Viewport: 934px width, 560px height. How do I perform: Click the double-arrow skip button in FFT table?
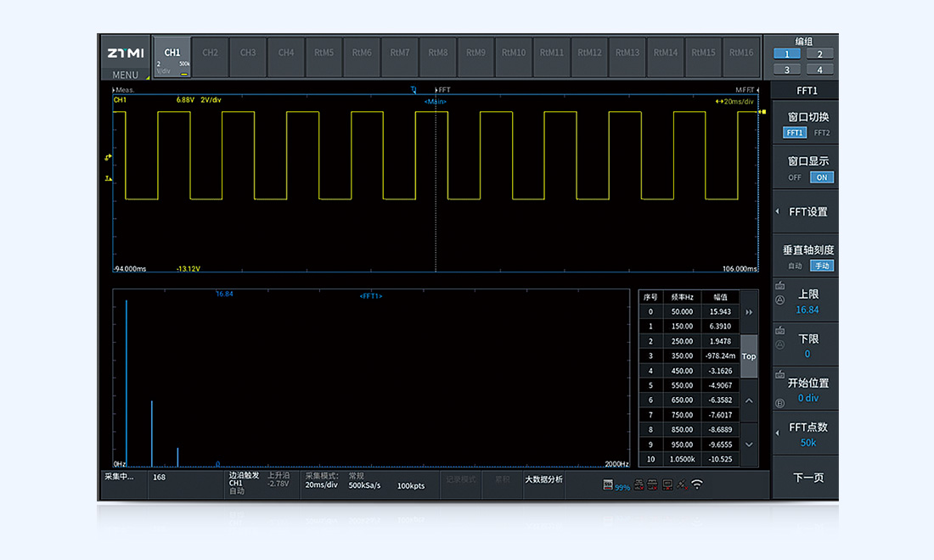tap(749, 312)
